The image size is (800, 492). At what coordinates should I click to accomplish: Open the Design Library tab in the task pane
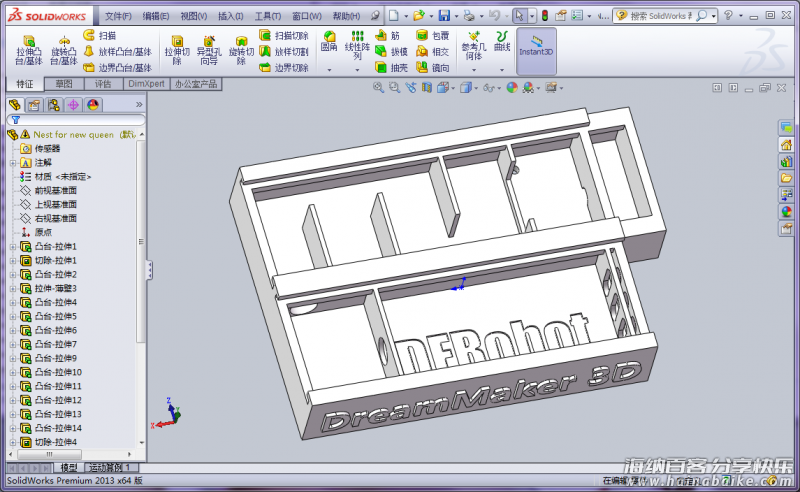tap(786, 162)
